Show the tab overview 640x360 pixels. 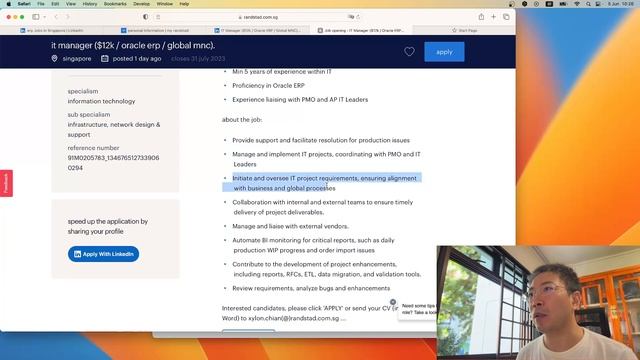pyautogui.click(x=506, y=17)
